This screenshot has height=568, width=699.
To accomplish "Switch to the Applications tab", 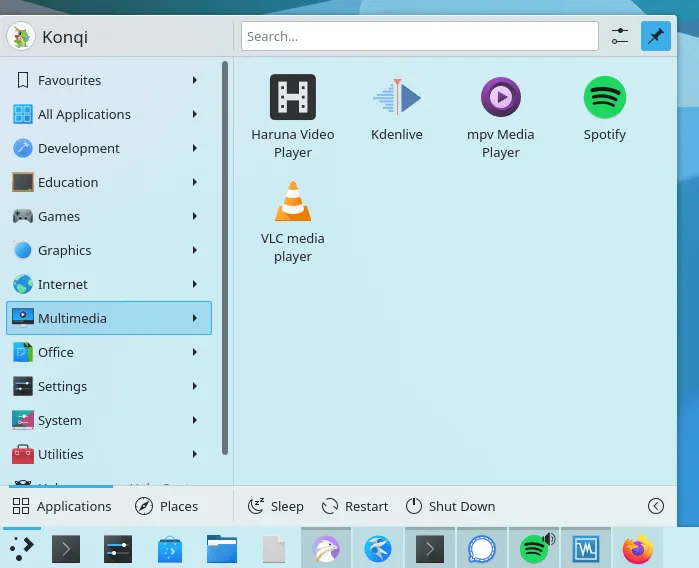I will tap(62, 506).
